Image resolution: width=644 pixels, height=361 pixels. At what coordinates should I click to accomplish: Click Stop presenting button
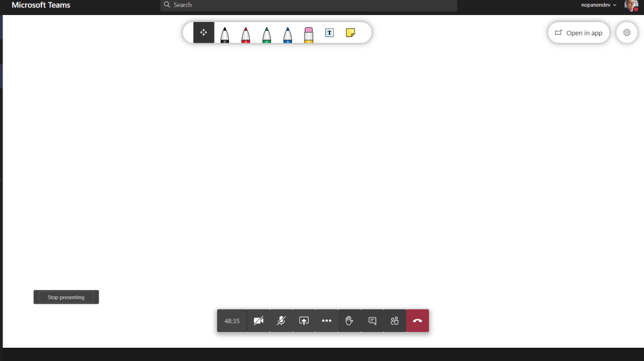coord(66,297)
